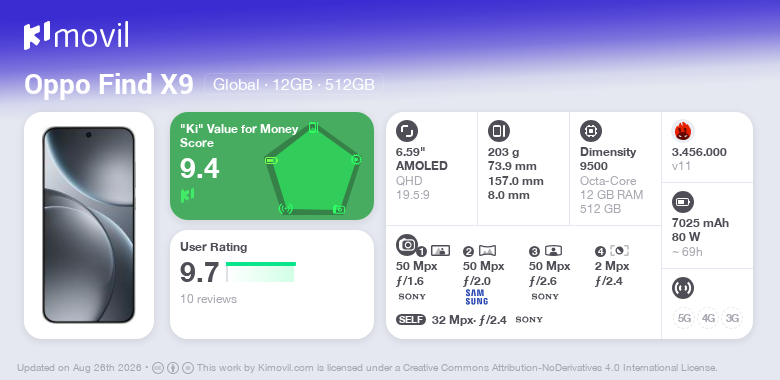
Task: Click the Samsung sensor brand logo
Action: tap(477, 297)
